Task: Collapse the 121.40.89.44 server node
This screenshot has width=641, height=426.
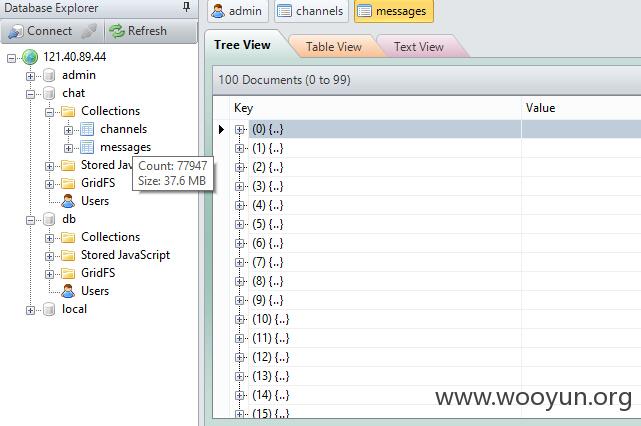Action: pos(11,58)
